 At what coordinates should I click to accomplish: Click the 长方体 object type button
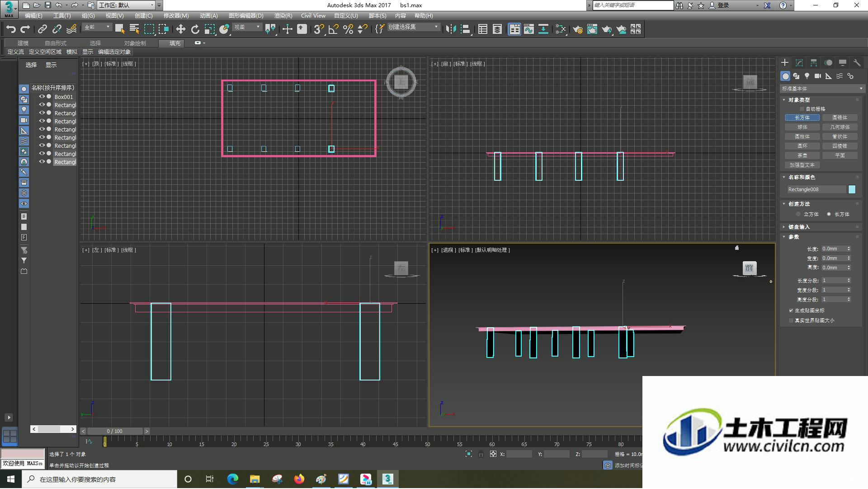[x=802, y=118]
